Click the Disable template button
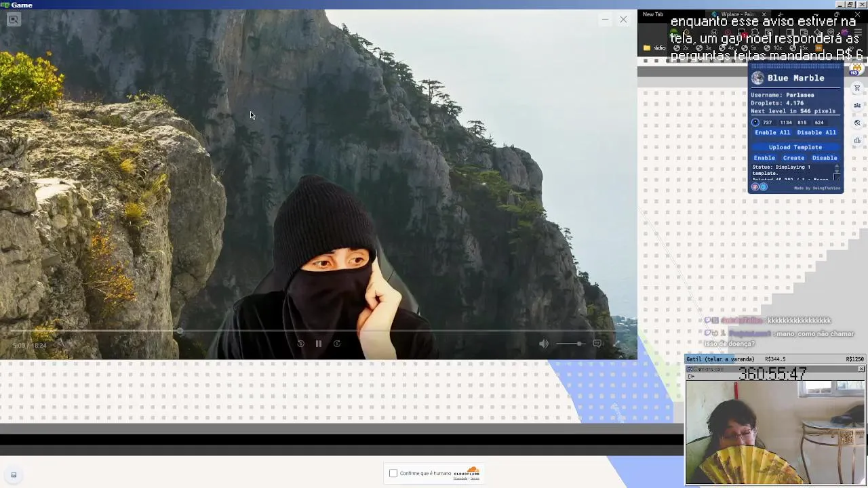This screenshot has width=868, height=488. (x=825, y=158)
